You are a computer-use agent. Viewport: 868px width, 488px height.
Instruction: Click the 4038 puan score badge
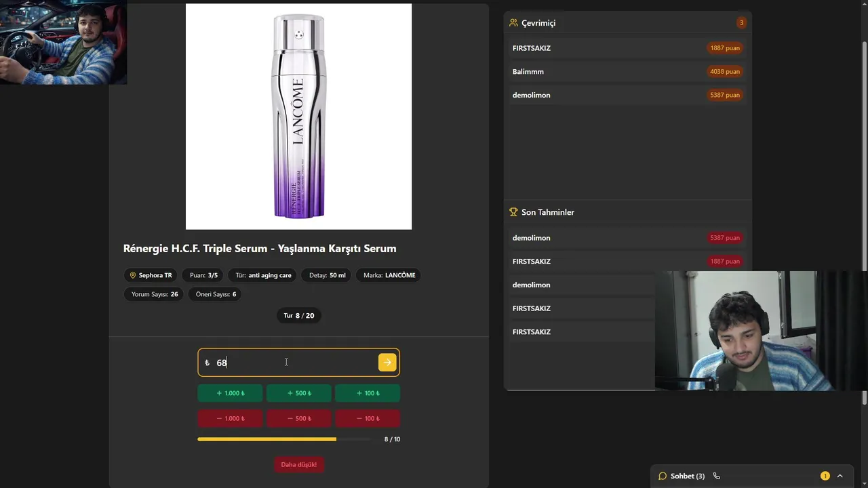pos(724,71)
